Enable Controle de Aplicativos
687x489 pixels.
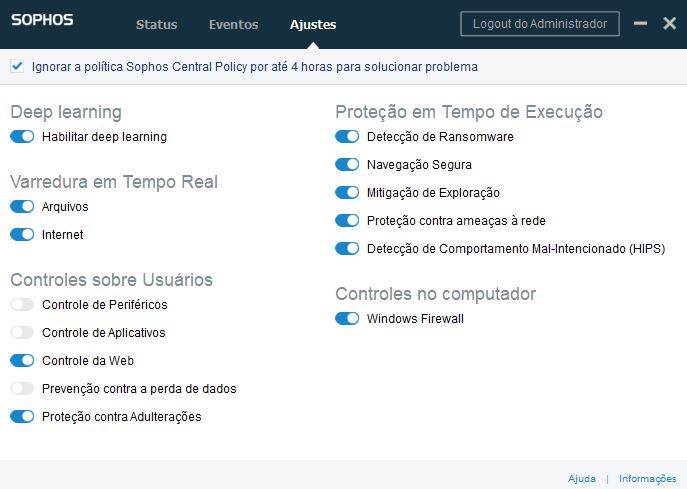coord(22,333)
